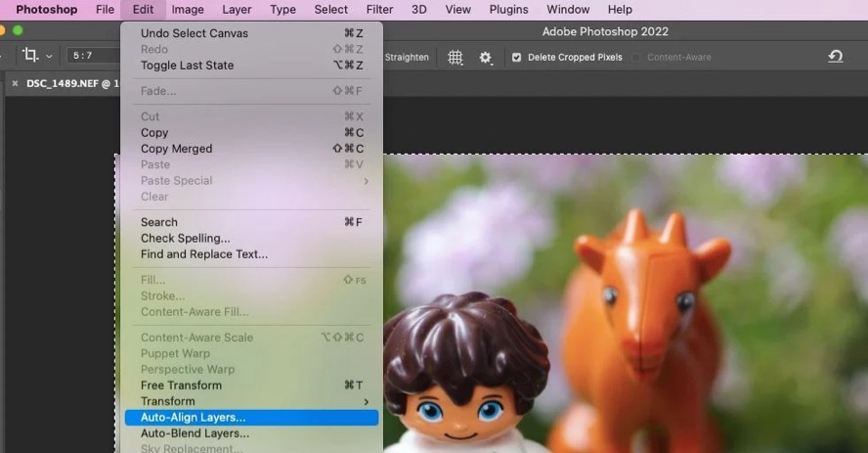868x453 pixels.
Task: Close the open Edit menu
Action: click(143, 10)
